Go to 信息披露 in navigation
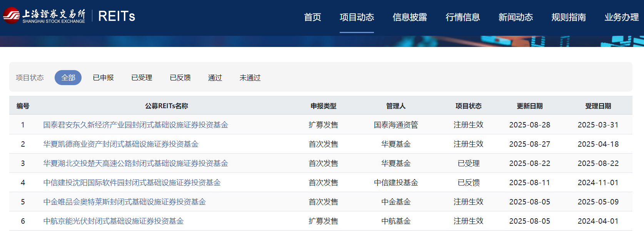Screen dimensions: 644x231 coord(410,17)
